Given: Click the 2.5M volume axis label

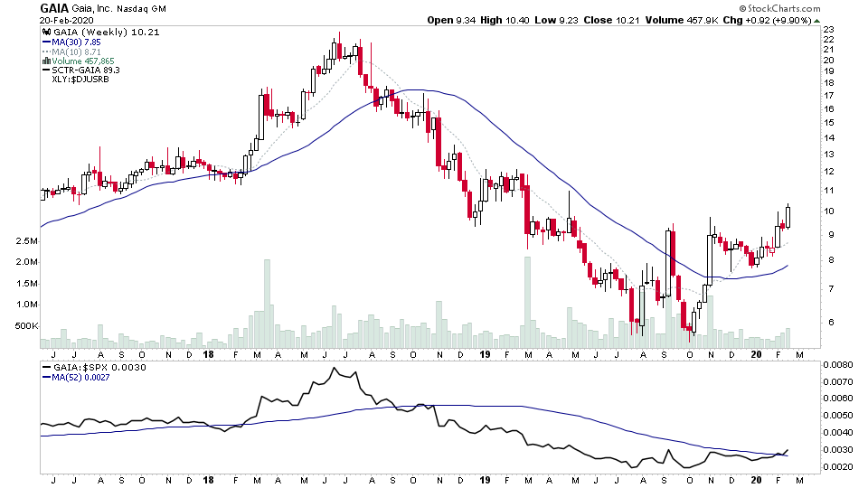Looking at the screenshot, I should point(27,241).
